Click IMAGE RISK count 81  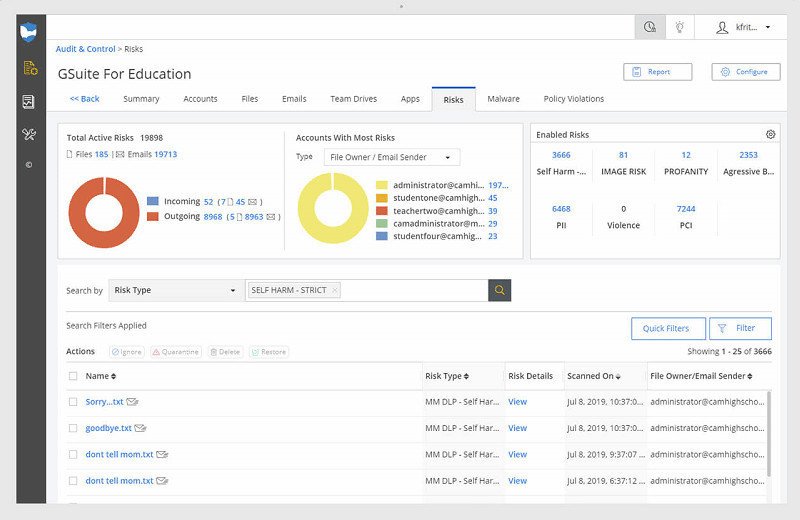tap(623, 155)
